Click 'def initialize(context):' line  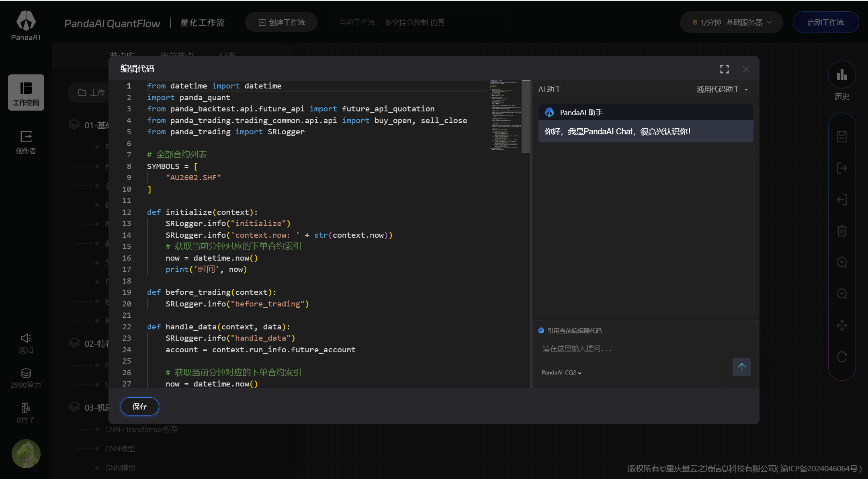click(x=203, y=212)
